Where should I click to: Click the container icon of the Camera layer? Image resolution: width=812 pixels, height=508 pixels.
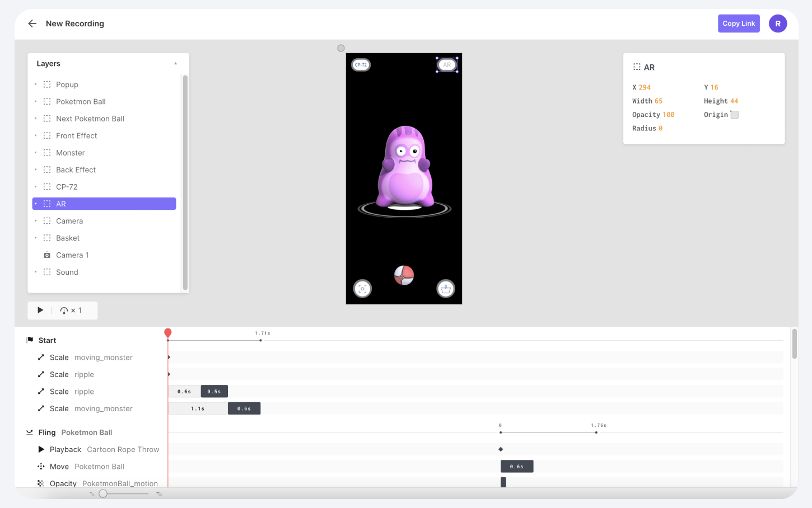point(47,221)
